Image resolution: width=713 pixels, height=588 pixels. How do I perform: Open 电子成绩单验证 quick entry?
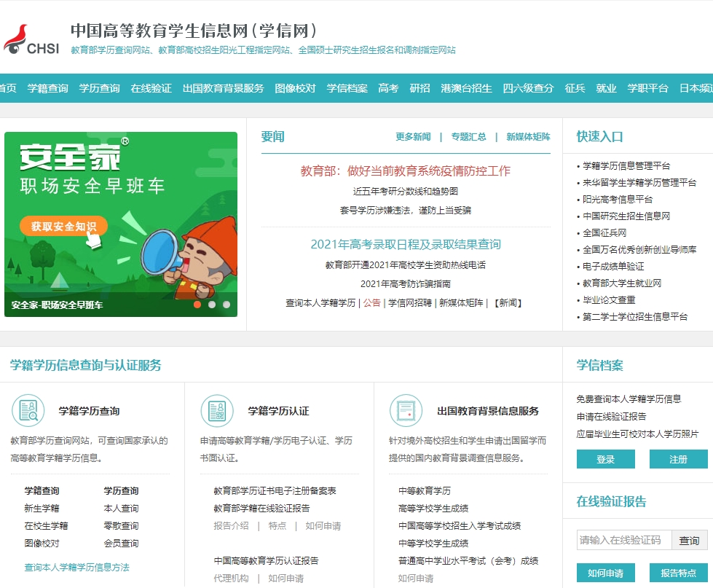coord(613,267)
